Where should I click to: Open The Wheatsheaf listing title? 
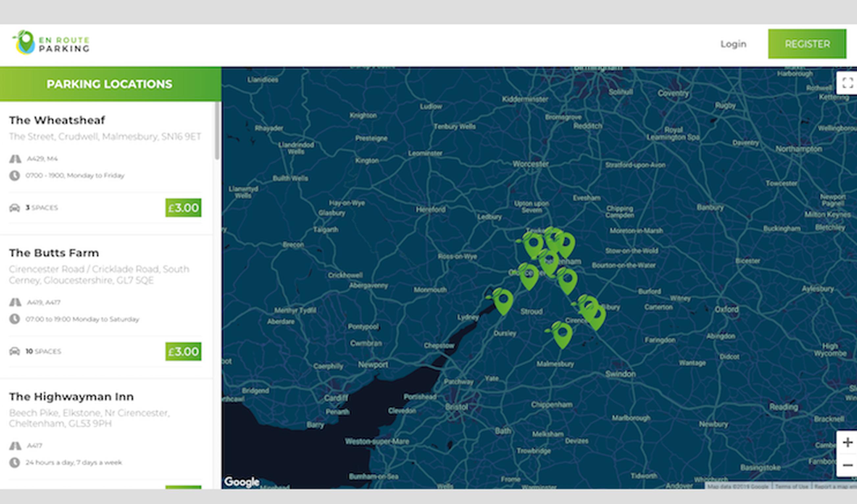(57, 120)
